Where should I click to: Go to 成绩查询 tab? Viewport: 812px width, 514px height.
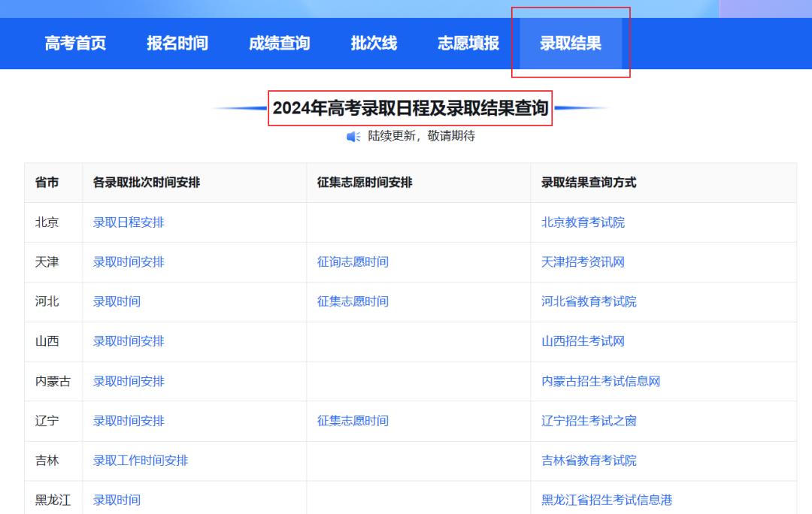pyautogui.click(x=279, y=44)
